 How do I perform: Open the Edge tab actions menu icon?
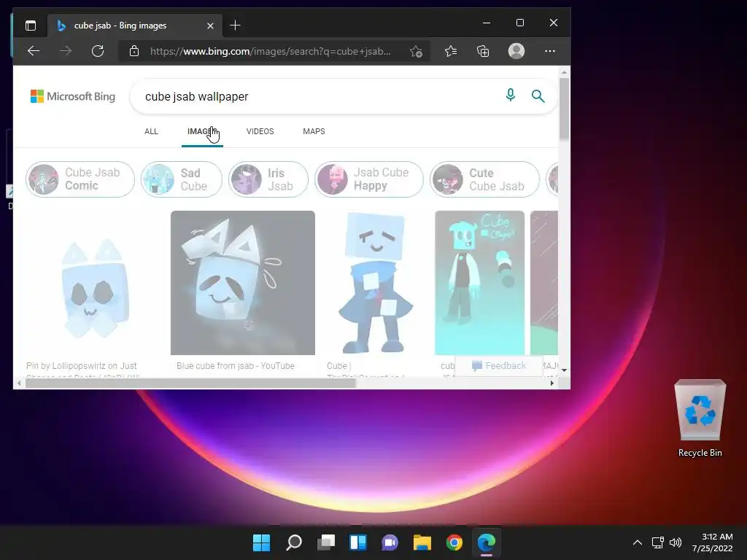click(31, 26)
